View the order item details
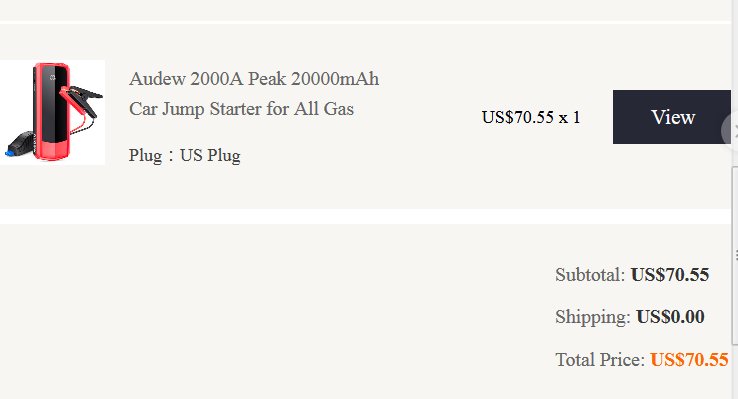 point(672,117)
